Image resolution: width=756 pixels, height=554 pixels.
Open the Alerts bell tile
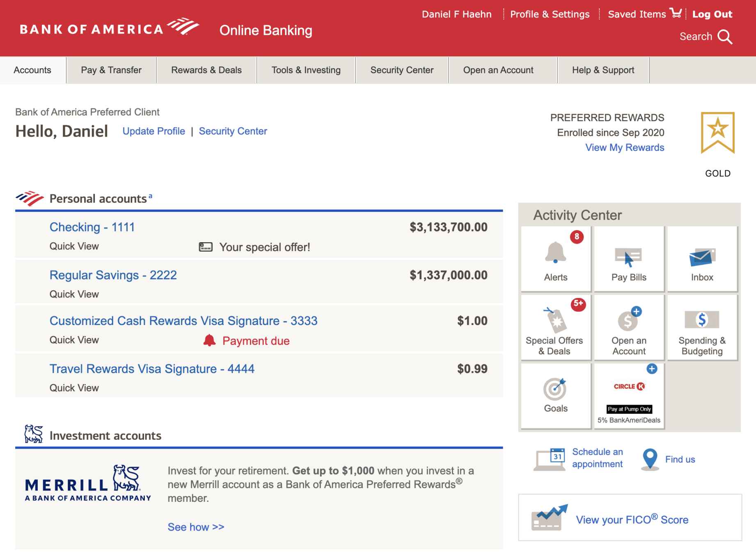coord(556,259)
